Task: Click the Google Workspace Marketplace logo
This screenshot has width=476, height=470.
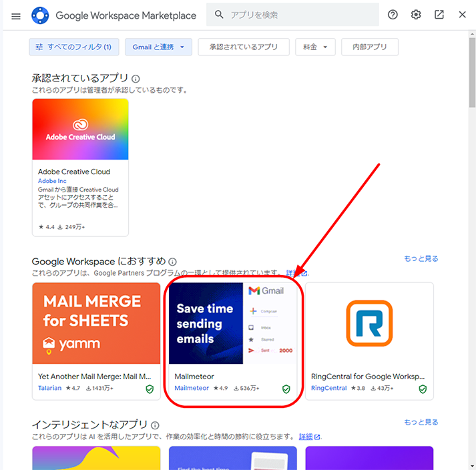Action: [x=40, y=15]
